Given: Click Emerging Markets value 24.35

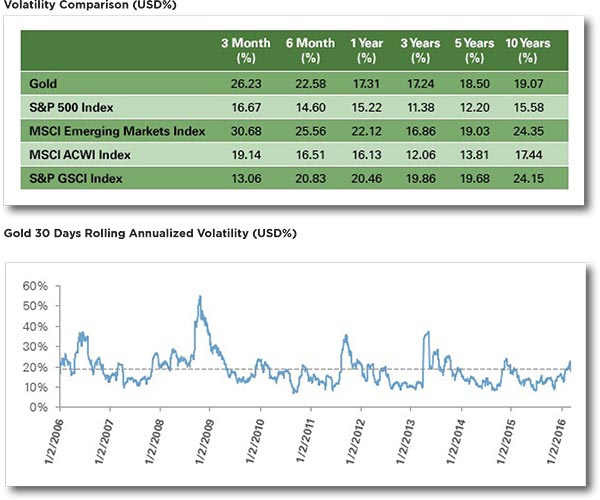Looking at the screenshot, I should point(528,131).
